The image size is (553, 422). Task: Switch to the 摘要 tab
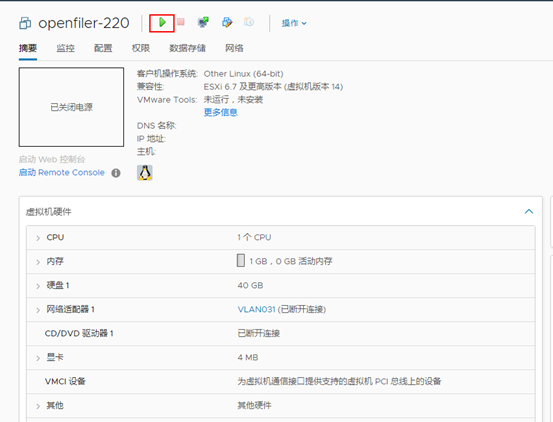coord(28,48)
